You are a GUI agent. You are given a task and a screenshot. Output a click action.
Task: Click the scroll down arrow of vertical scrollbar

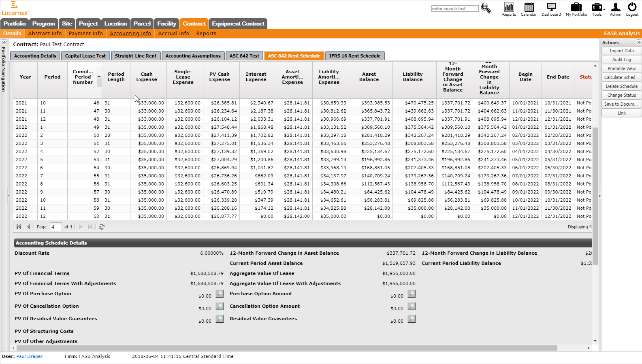tap(595, 341)
